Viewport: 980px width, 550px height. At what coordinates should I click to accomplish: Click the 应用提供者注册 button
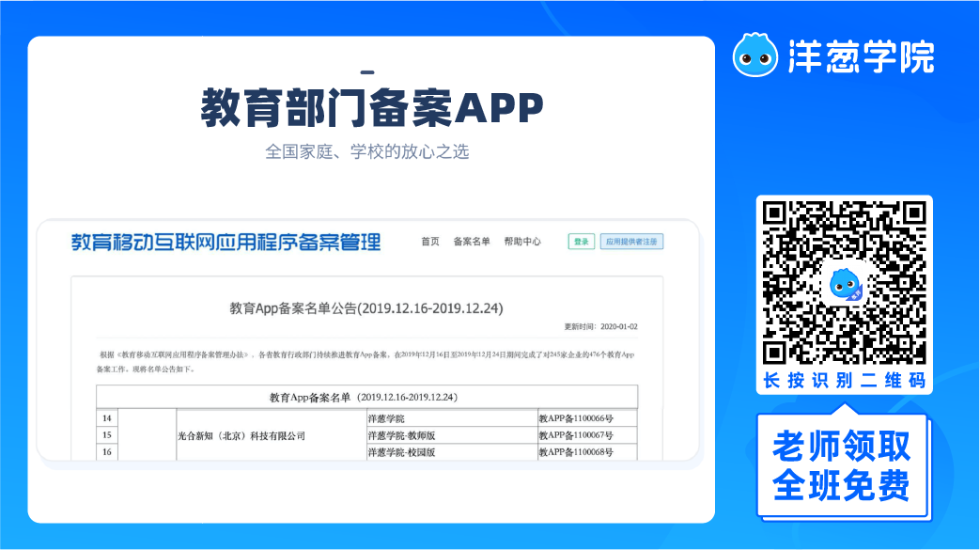tap(631, 242)
